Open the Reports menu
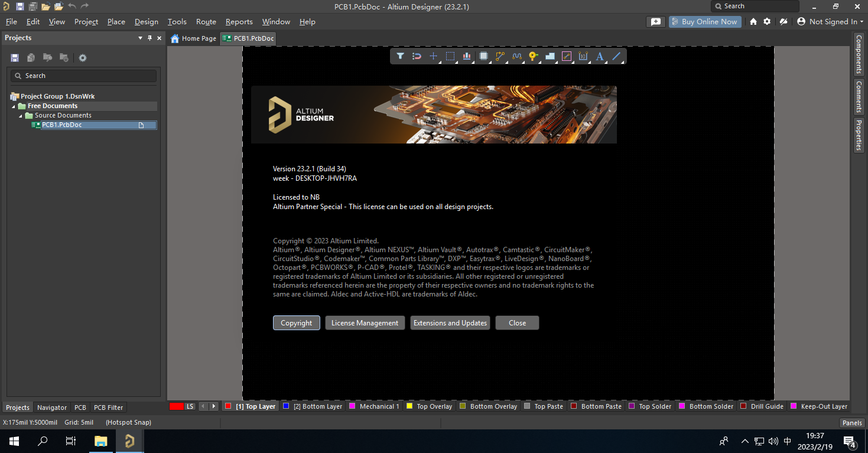Viewport: 868px width, 453px height. 239,21
